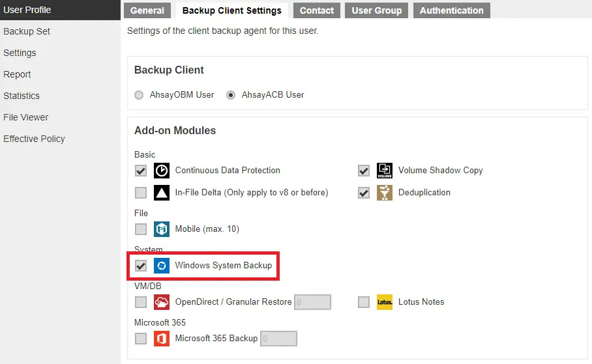Image resolution: width=592 pixels, height=364 pixels.
Task: Select the AhsayACB User radio button
Action: [231, 95]
